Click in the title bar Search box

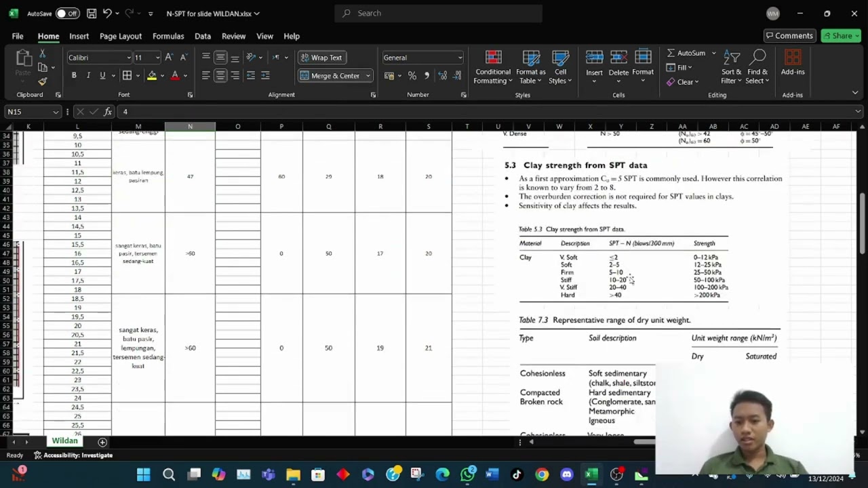click(x=439, y=14)
